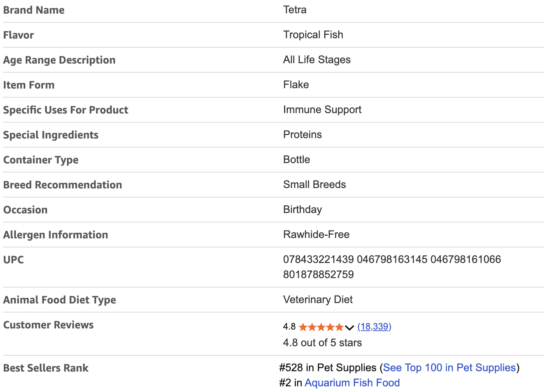Viewport: 544px width, 392px height.
Task: Open See Top 100 in Pet Supplies
Action: [x=449, y=367]
